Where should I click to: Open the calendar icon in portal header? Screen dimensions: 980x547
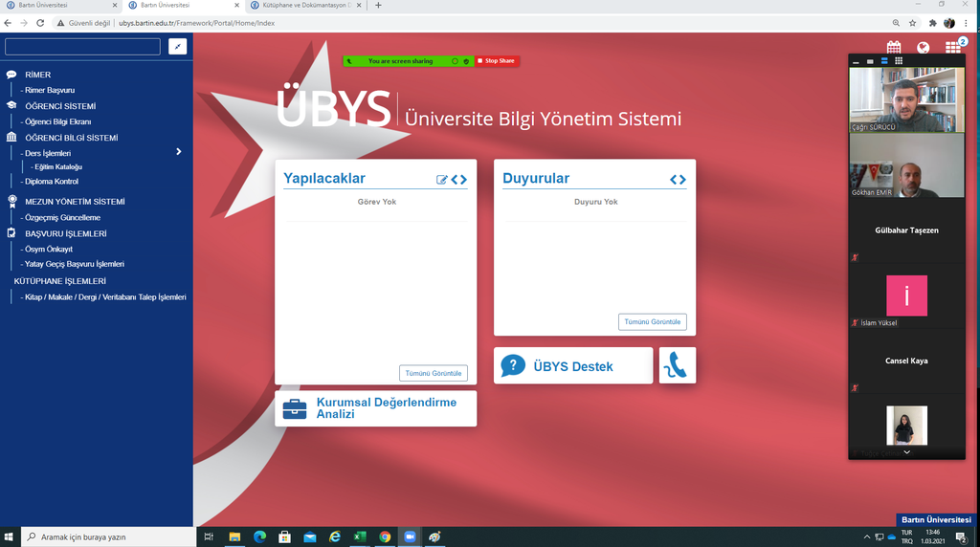(x=893, y=47)
